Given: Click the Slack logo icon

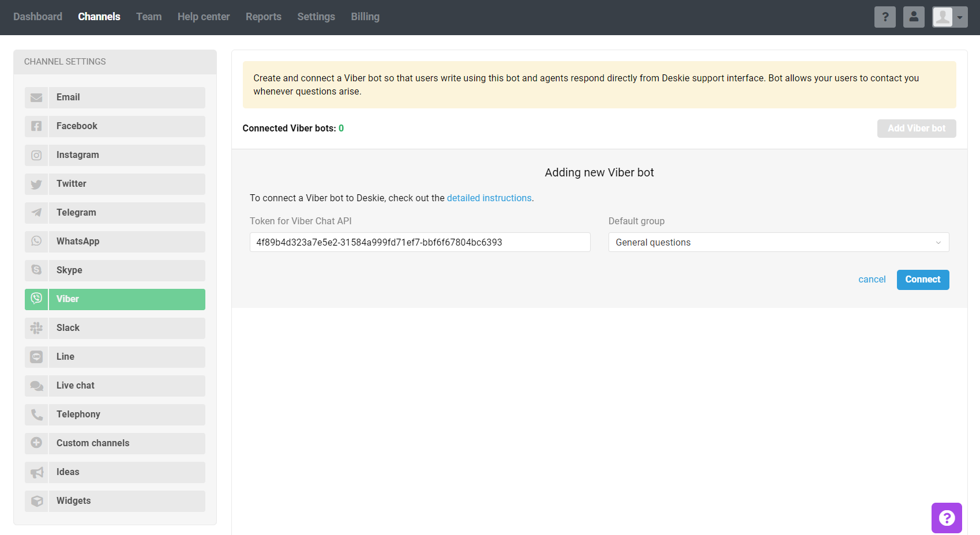Looking at the screenshot, I should [x=36, y=328].
